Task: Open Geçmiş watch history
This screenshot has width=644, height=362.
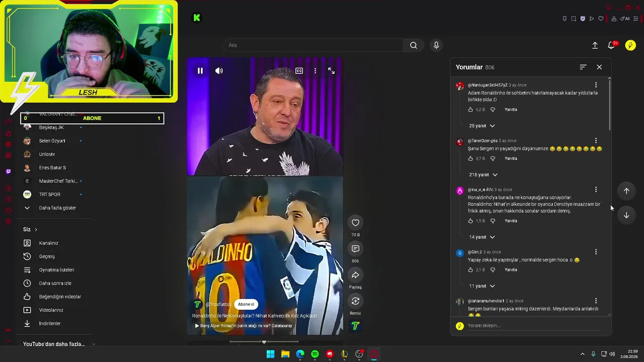Action: [47, 256]
